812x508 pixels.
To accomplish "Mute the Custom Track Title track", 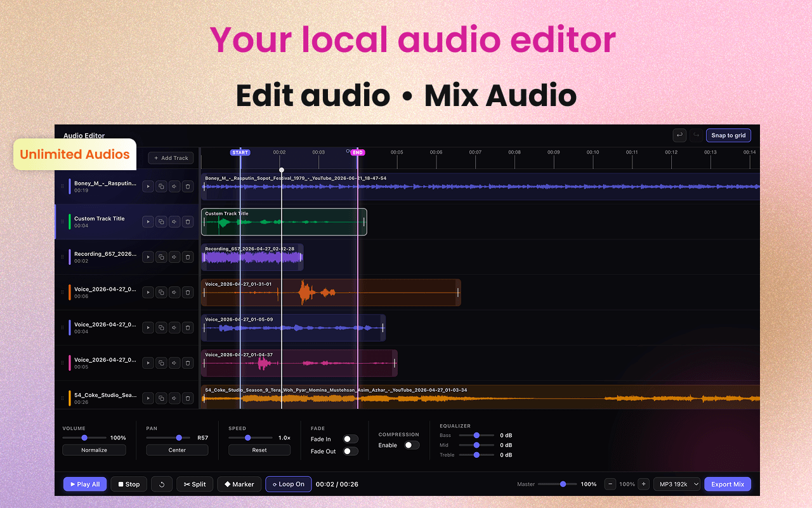I will click(174, 222).
